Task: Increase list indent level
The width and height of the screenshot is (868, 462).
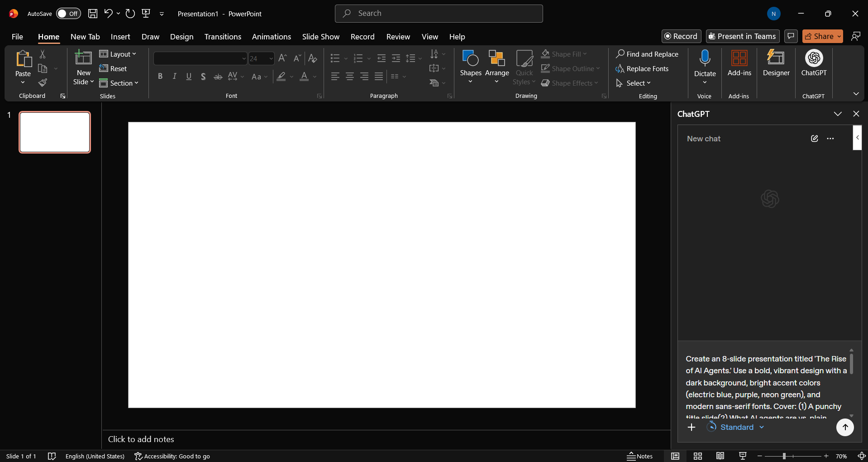Action: (396, 58)
